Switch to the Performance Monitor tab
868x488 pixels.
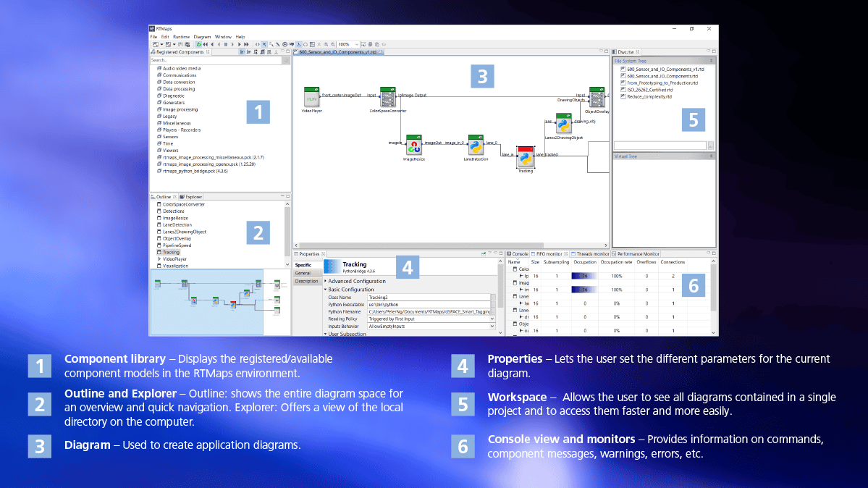tap(636, 254)
